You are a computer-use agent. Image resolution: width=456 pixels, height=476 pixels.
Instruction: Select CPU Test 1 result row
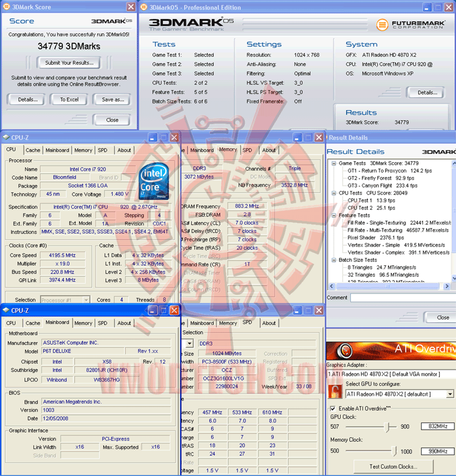pos(371,200)
